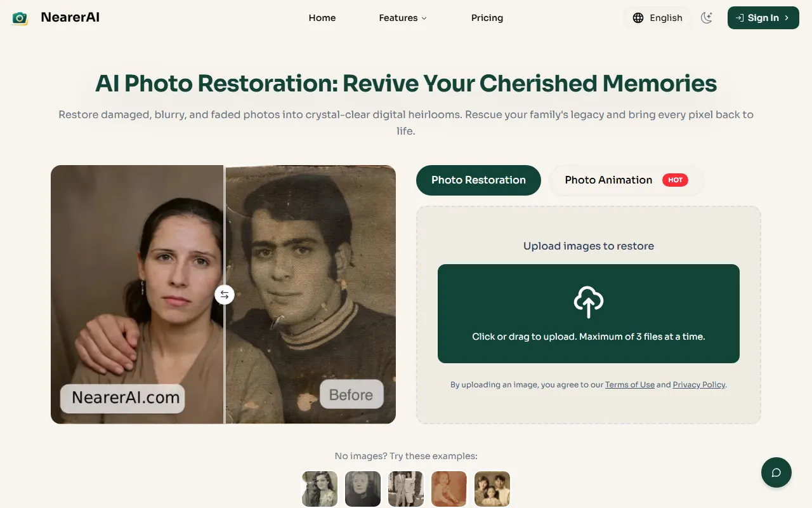Open the Pricing page

(487, 18)
